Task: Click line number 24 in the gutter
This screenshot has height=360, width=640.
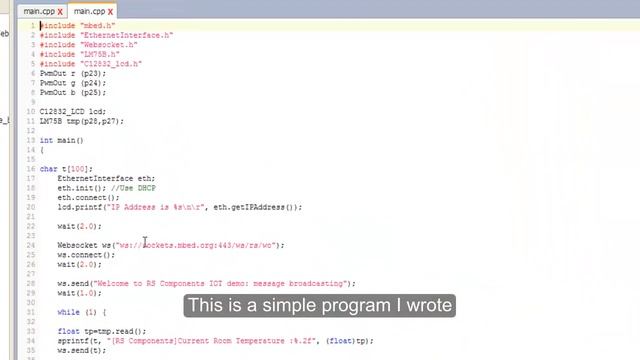Action: pos(31,245)
